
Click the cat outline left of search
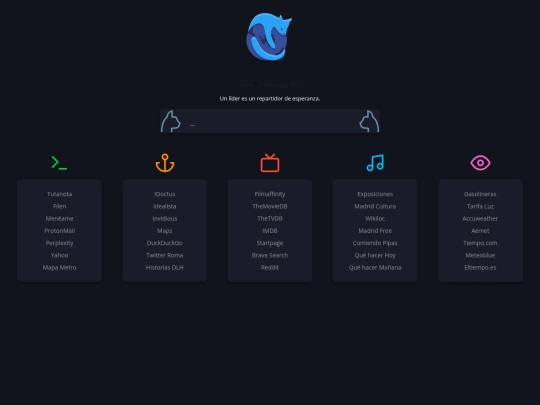(171, 121)
